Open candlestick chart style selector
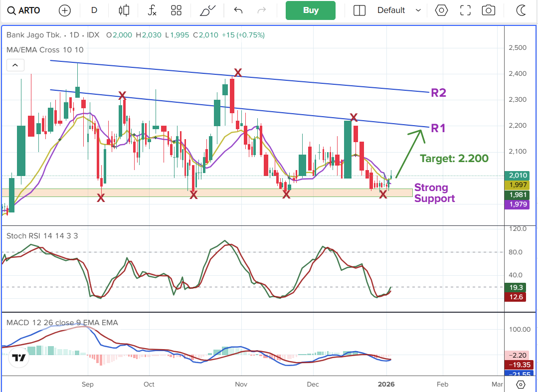Image resolution: width=538 pixels, height=392 pixels. 124,10
